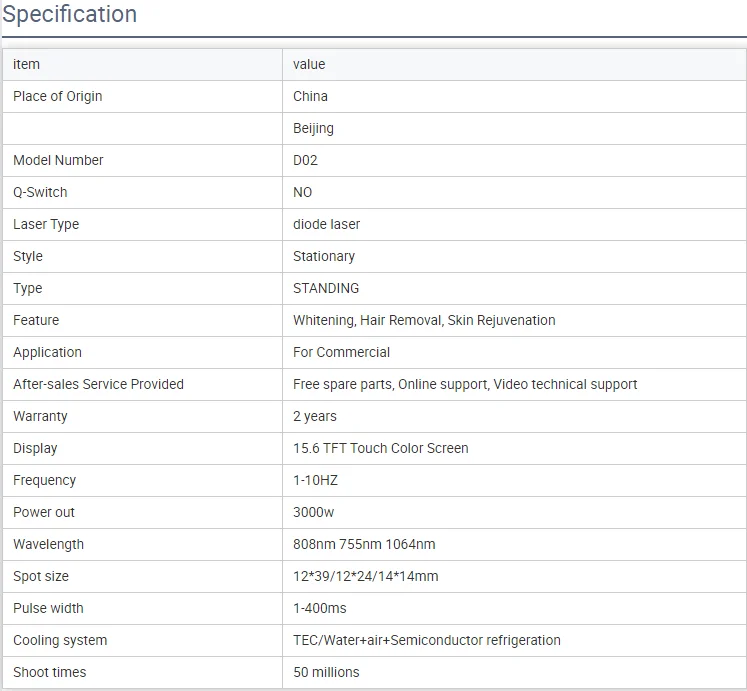Click the 'Cooling system' label cell
This screenshot has width=747, height=691.
click(60, 640)
